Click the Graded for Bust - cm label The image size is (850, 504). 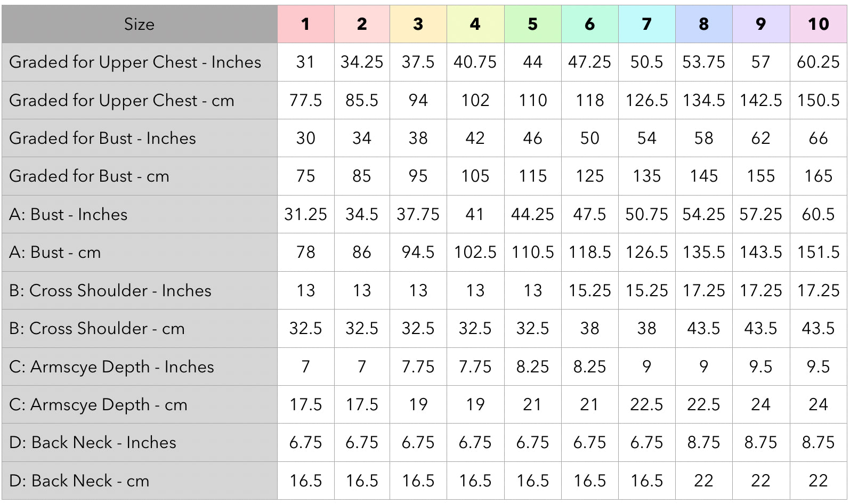pos(89,176)
